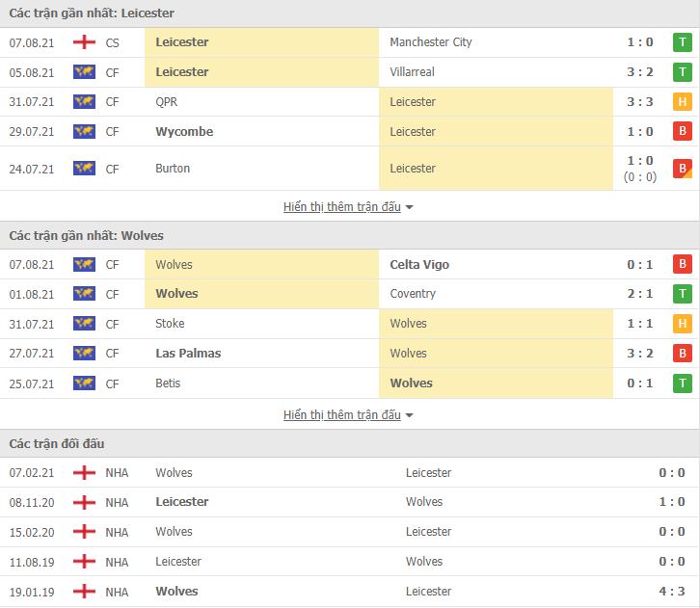Click the orange H badge on the Stoke row
This screenshot has width=700, height=608.
point(682,324)
